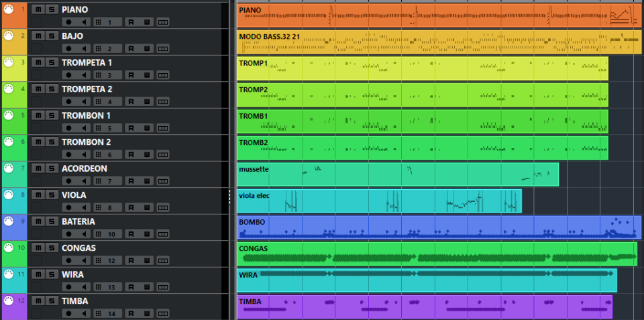
Task: Monitor the WIRA track input
Action: point(85,287)
